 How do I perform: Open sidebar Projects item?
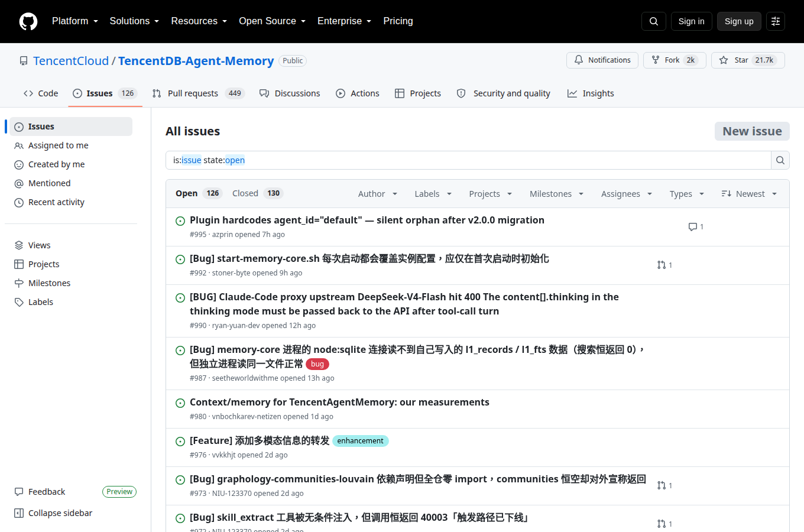71,264
